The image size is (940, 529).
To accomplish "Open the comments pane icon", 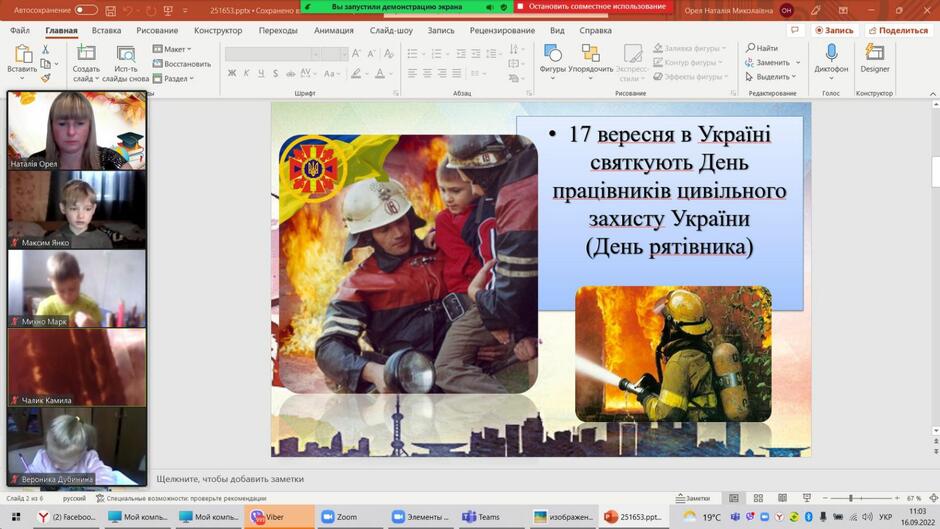I will pos(795,30).
